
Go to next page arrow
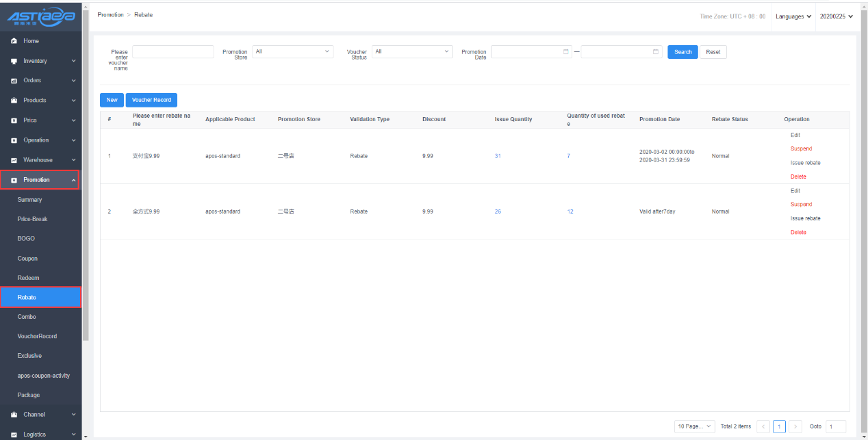coord(795,426)
